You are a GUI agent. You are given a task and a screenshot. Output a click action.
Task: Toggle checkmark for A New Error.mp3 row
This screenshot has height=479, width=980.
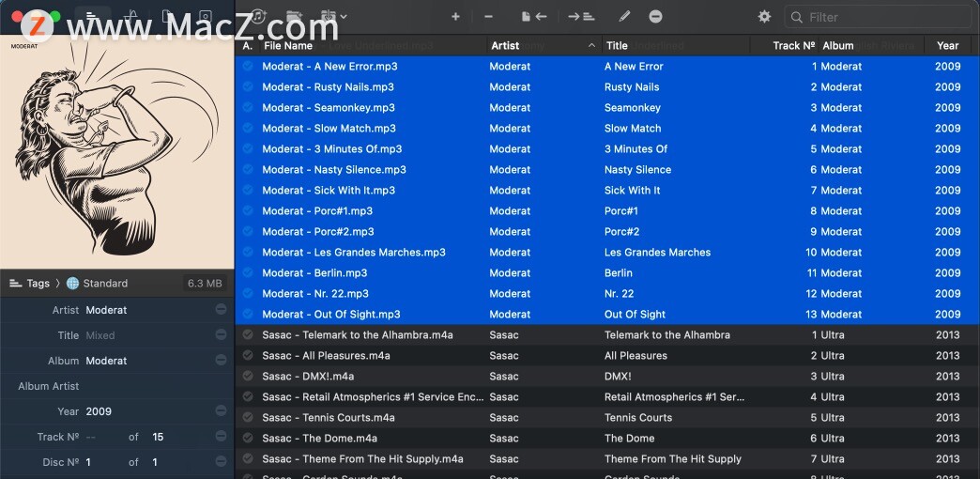pos(248,66)
